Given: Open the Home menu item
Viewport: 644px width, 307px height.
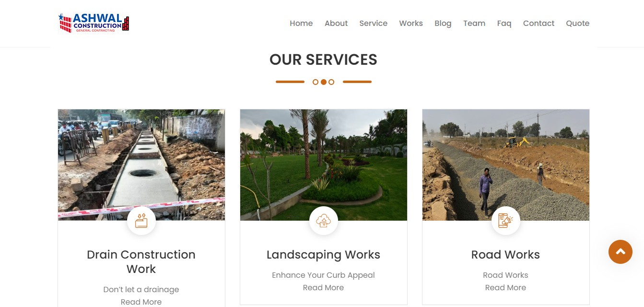Looking at the screenshot, I should pos(301,23).
